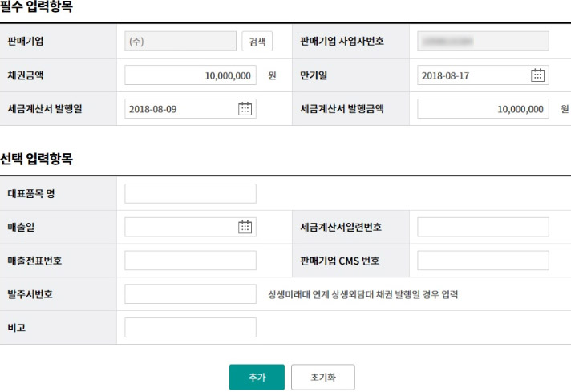Focus the 매출일 date input box
The image size is (571, 392).
(181, 228)
